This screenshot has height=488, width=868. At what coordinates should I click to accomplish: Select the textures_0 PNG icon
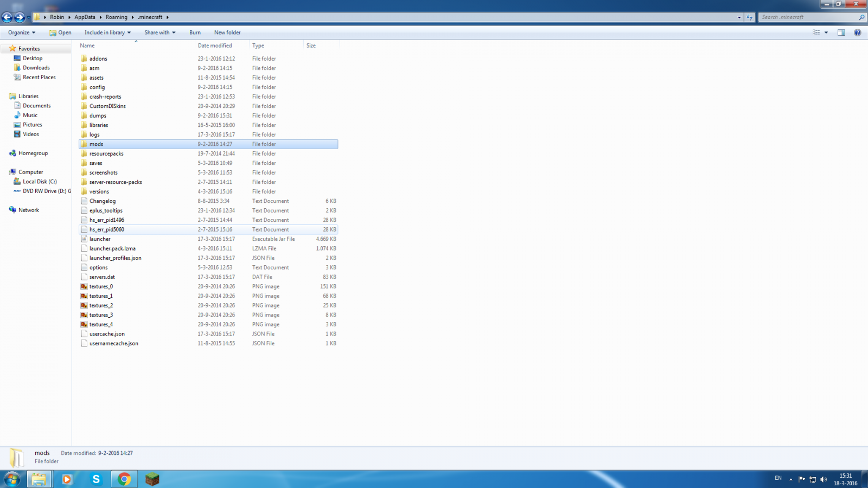84,286
